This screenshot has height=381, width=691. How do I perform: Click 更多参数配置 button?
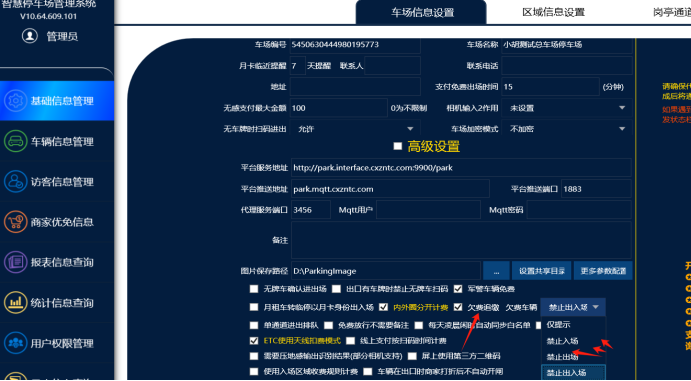pos(603,271)
